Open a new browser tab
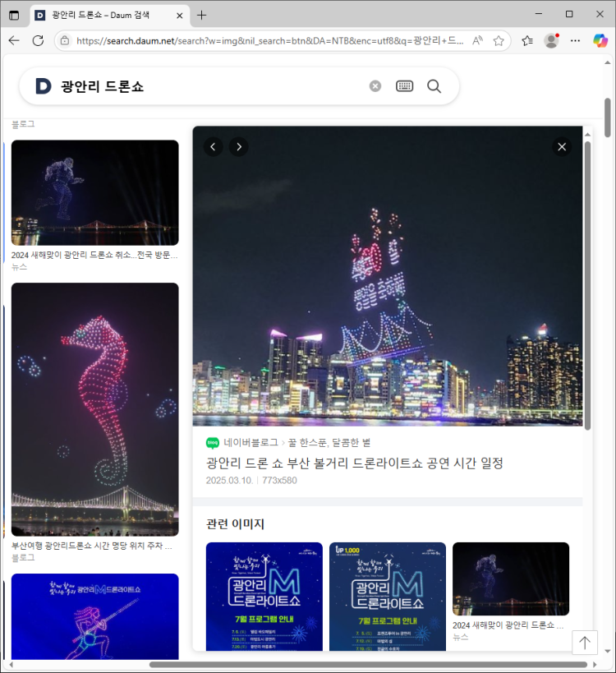This screenshot has height=673, width=616. (x=201, y=16)
